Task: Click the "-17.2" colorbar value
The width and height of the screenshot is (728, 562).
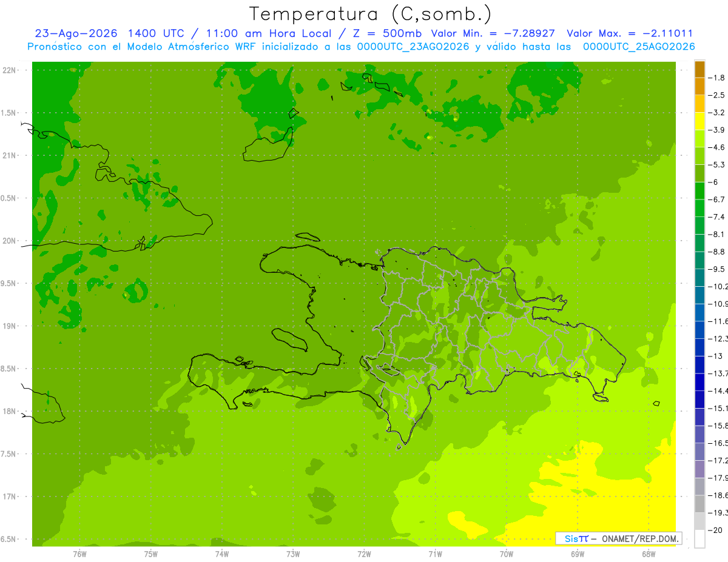Action: [x=718, y=460]
